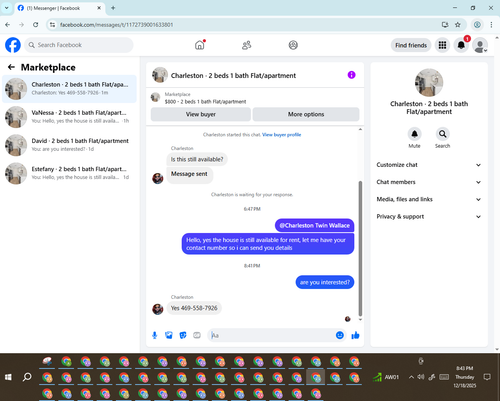Click the Search Facebook field

coord(79,45)
